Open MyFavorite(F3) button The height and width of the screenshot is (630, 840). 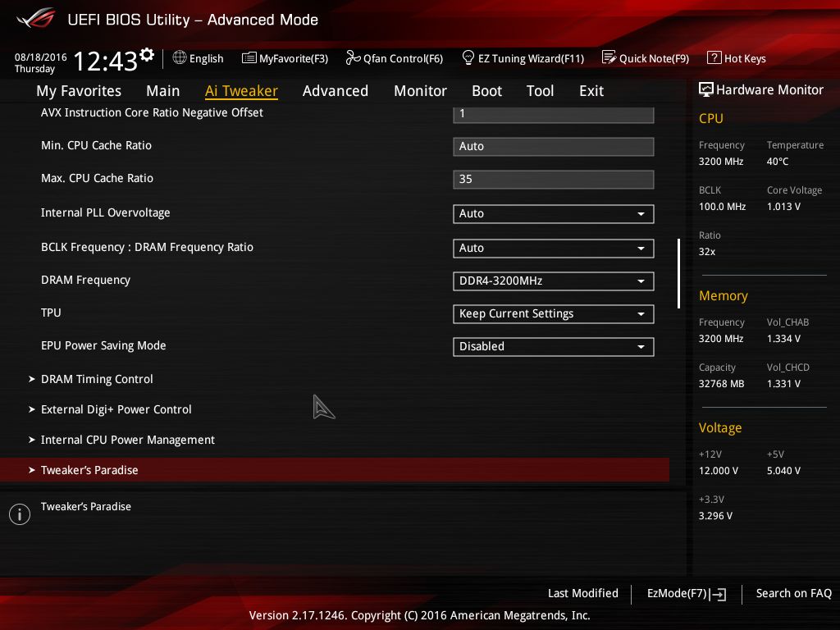(x=285, y=58)
